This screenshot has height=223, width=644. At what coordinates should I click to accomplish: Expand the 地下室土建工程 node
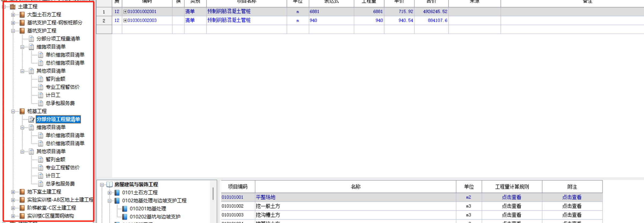pyautogui.click(x=13, y=192)
